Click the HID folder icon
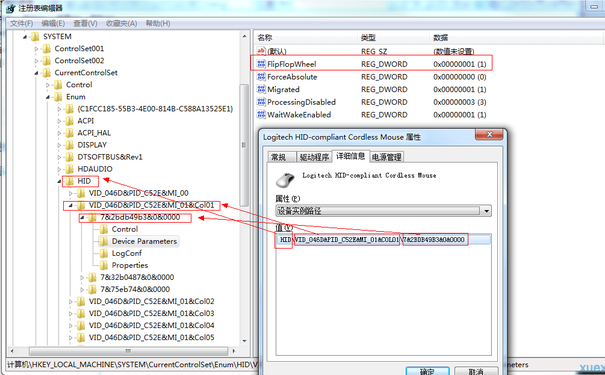This screenshot has height=375, width=605. coord(69,181)
